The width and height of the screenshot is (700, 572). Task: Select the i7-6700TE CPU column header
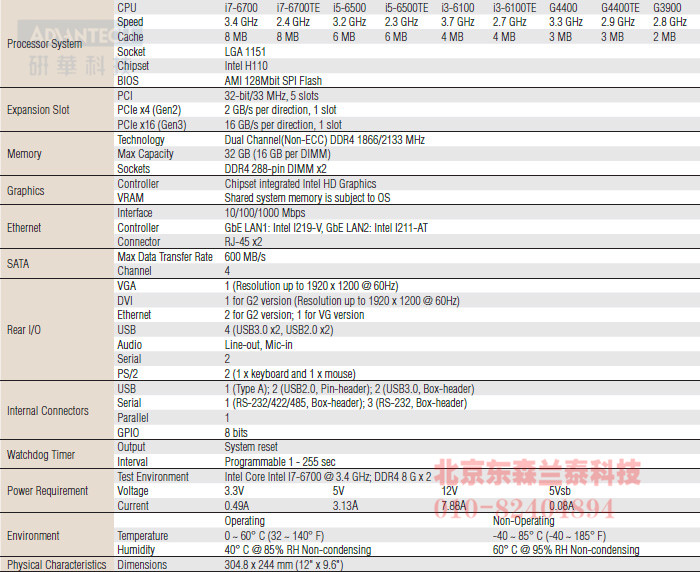[x=300, y=7]
